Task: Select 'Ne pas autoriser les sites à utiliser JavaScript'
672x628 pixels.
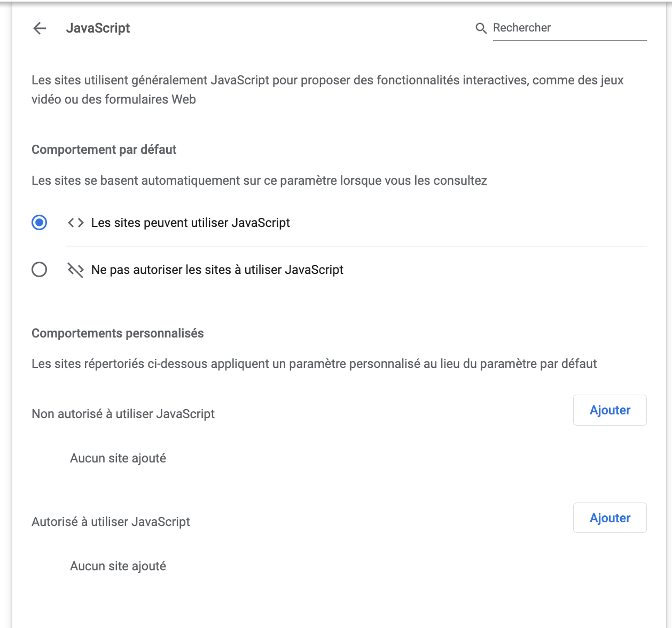Action: point(38,270)
